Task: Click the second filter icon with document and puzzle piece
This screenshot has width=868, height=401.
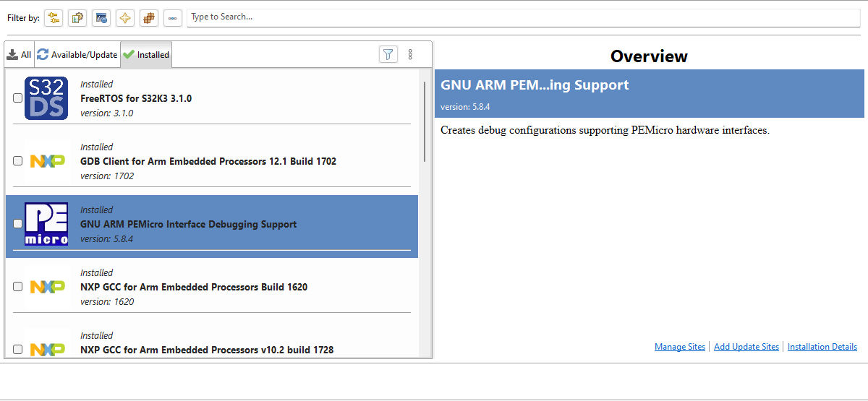Action: click(x=77, y=17)
